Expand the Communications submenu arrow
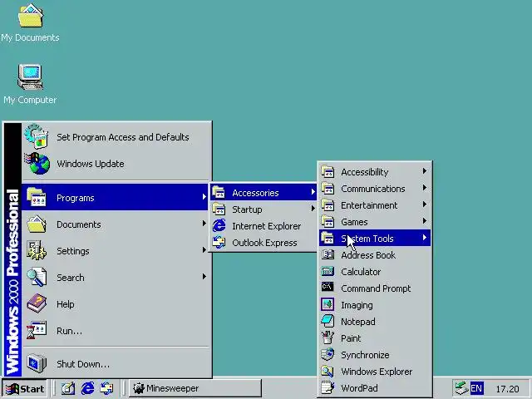Viewport: 532px width, 399px height. click(x=425, y=188)
